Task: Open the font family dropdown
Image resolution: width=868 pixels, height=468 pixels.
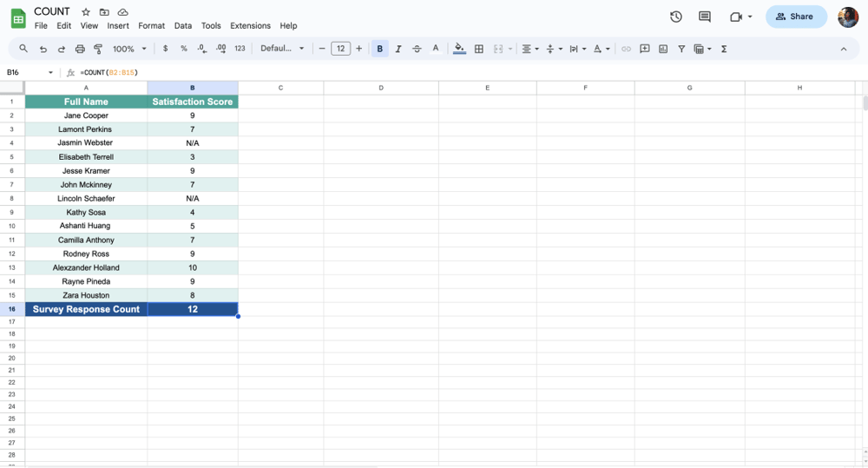Action: (282, 49)
